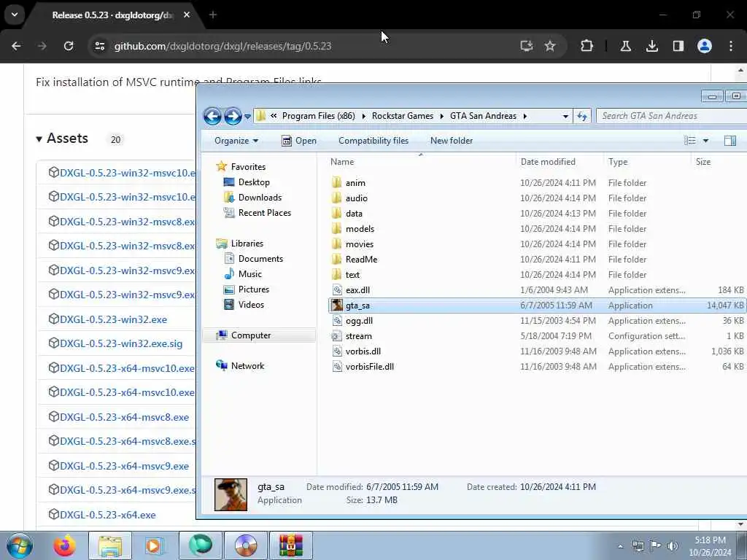The width and height of the screenshot is (747, 560).
Task: Select Network in navigation pane
Action: click(x=247, y=366)
